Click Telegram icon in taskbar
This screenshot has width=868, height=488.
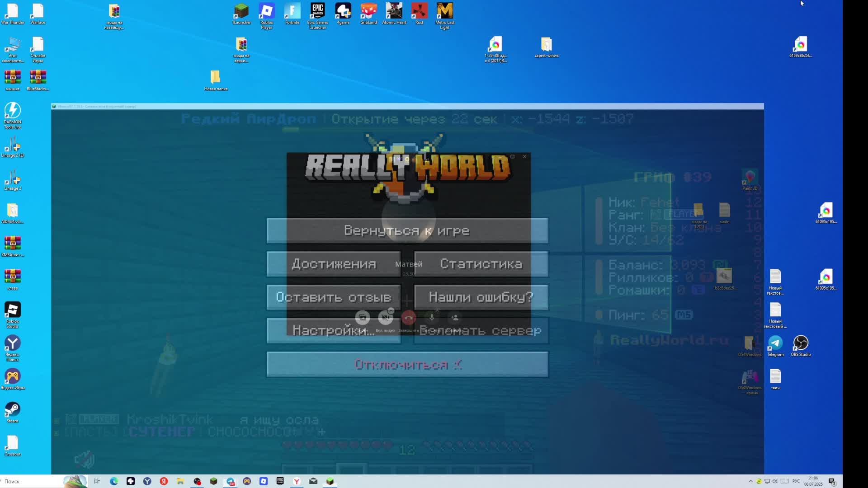(x=231, y=482)
